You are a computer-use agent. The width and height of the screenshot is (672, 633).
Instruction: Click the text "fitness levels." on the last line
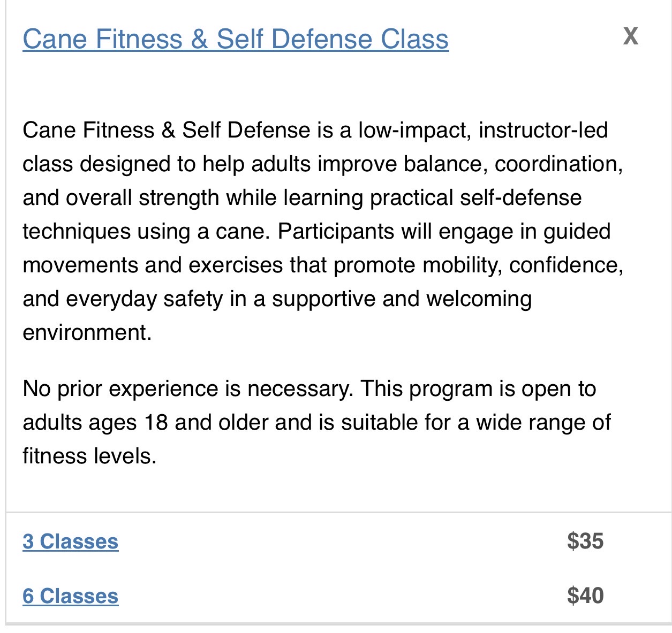(x=89, y=456)
